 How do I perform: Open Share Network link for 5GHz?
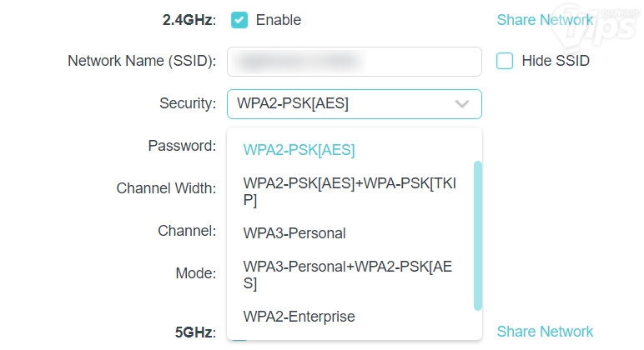(545, 332)
